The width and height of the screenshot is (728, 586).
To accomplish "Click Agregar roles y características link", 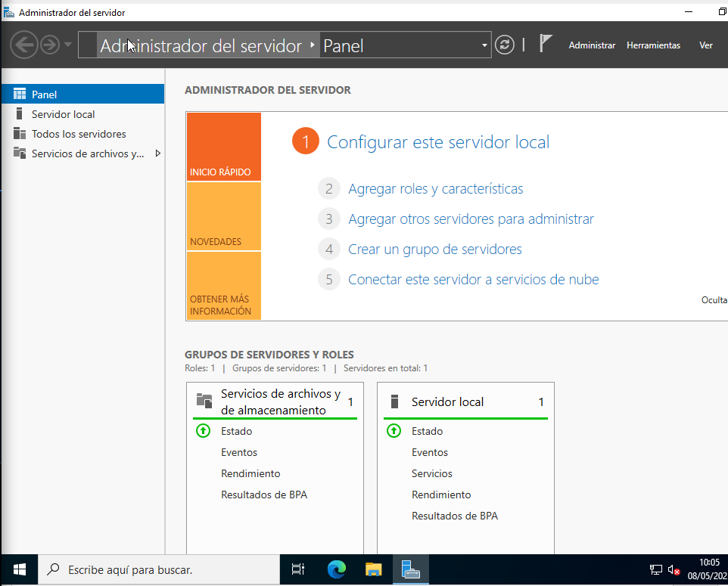I will point(435,189).
